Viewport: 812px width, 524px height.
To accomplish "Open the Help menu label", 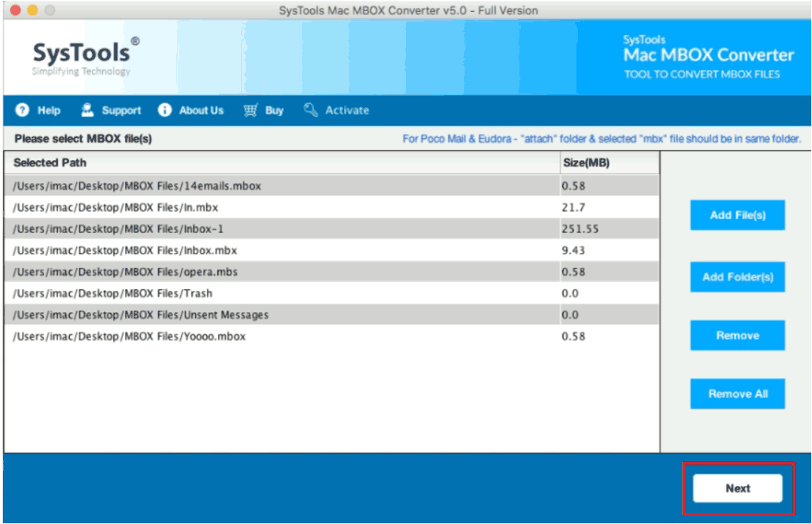I will pyautogui.click(x=48, y=110).
